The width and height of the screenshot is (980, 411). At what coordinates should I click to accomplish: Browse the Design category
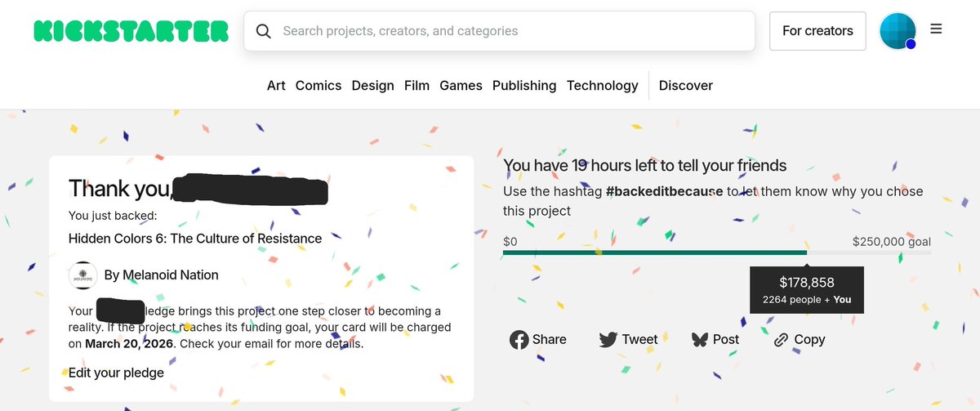coord(372,85)
